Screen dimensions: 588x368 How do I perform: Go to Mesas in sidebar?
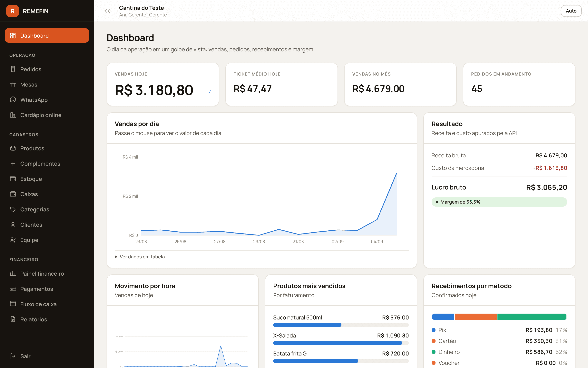click(47, 84)
